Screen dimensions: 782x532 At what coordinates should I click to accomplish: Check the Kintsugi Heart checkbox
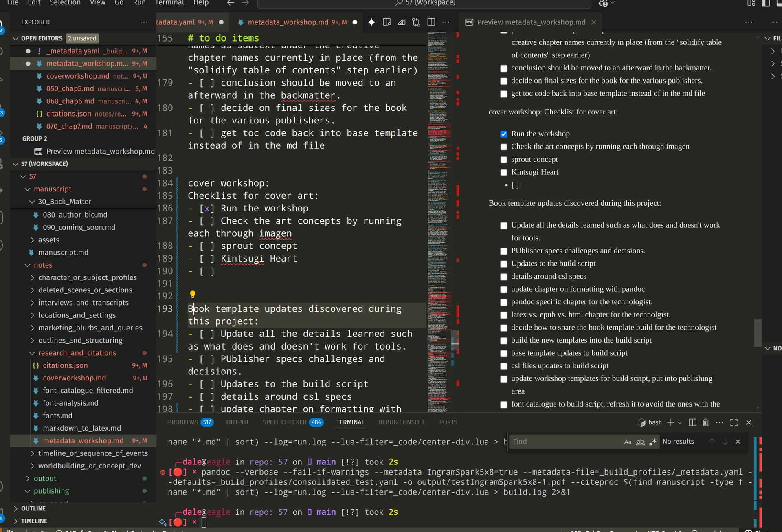[x=504, y=172]
